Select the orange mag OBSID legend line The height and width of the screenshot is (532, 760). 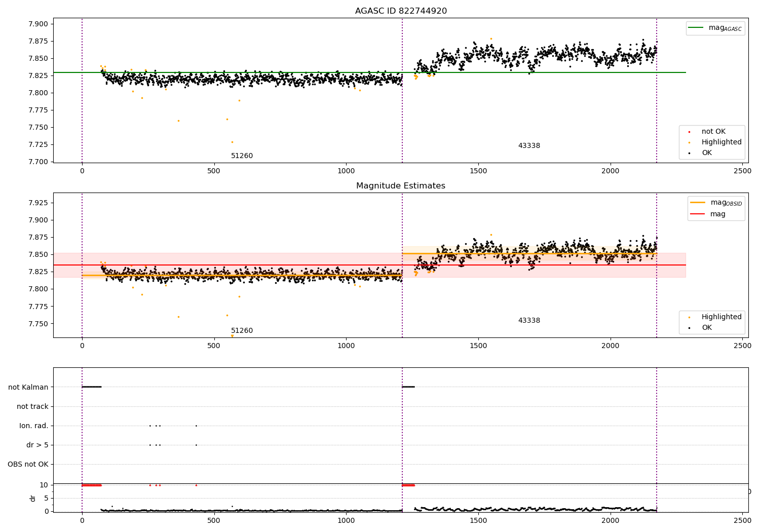click(698, 203)
